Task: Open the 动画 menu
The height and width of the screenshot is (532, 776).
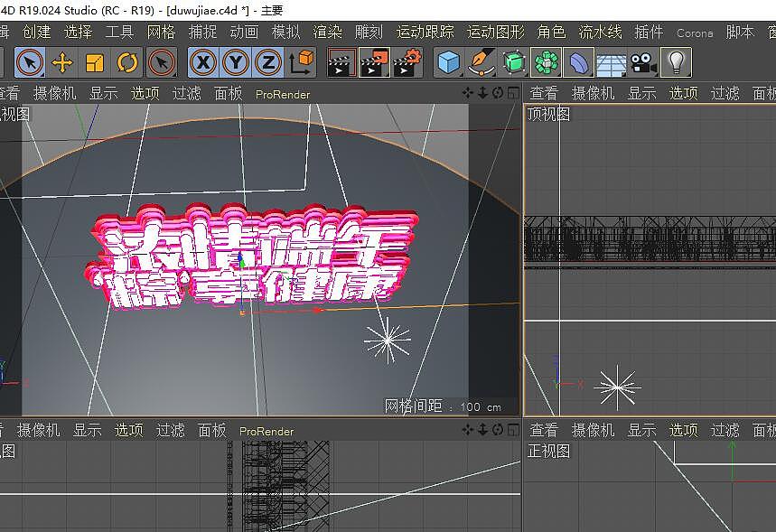Action: tap(245, 33)
